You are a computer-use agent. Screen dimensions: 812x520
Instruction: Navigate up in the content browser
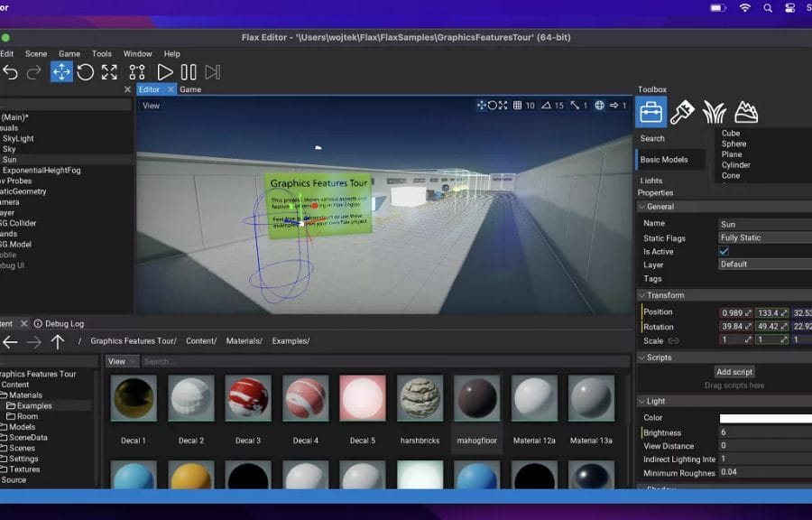coord(58,341)
